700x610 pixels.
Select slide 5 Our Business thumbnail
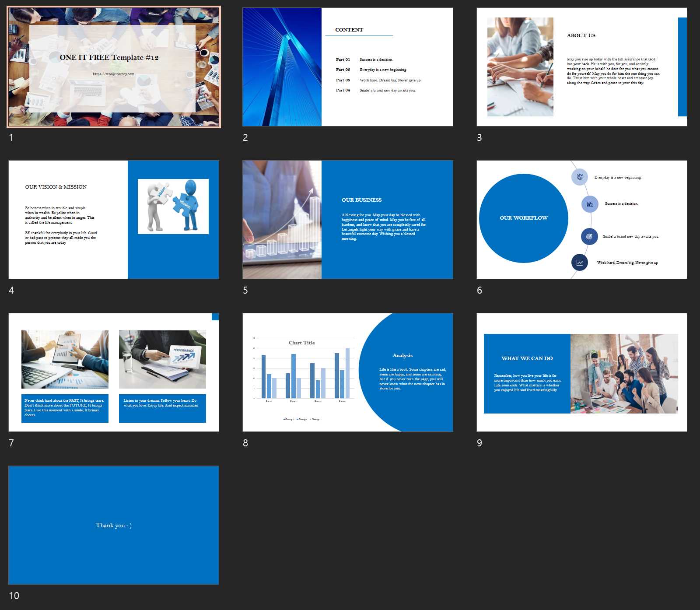(x=348, y=220)
